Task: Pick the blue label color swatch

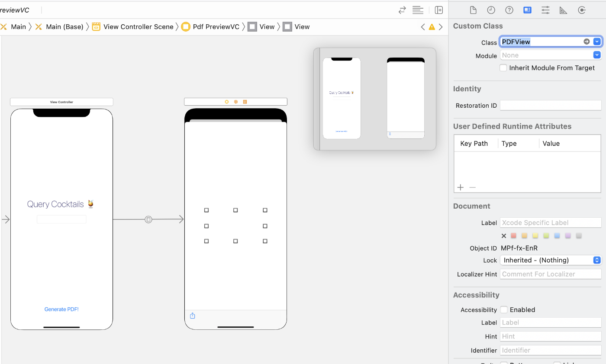Action: pyautogui.click(x=557, y=236)
